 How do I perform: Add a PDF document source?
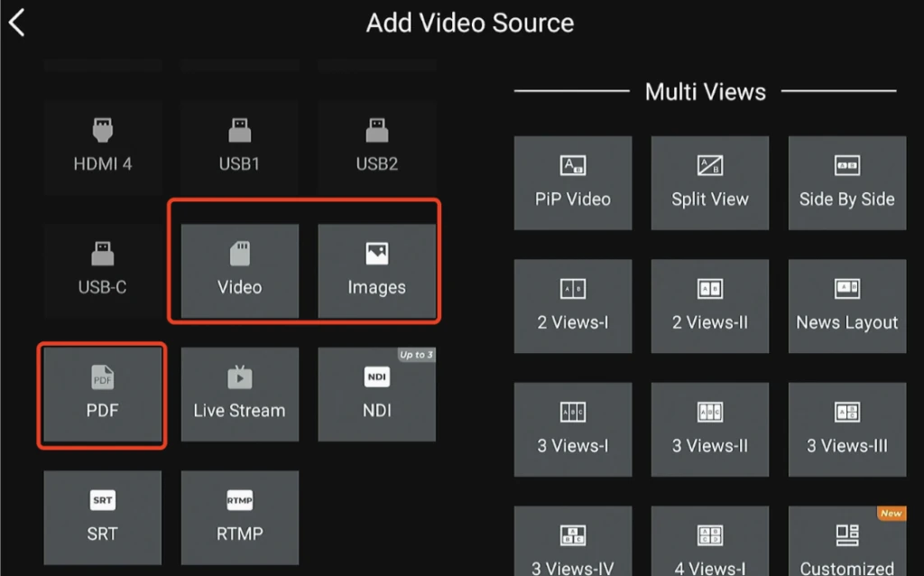click(103, 394)
